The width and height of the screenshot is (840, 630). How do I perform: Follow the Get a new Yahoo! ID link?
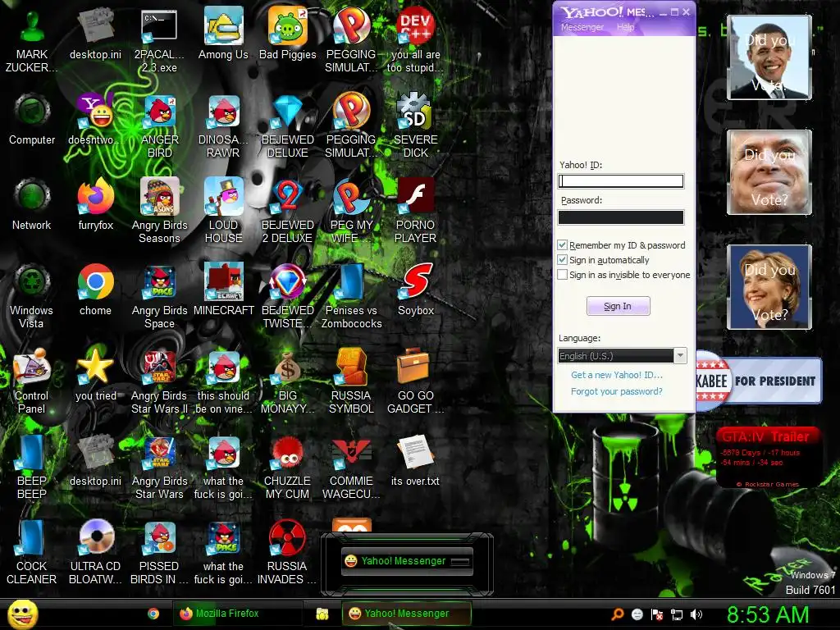[x=617, y=375]
